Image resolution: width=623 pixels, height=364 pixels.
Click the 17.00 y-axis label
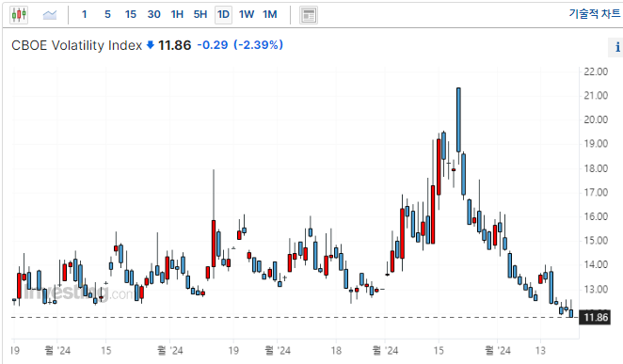point(596,193)
